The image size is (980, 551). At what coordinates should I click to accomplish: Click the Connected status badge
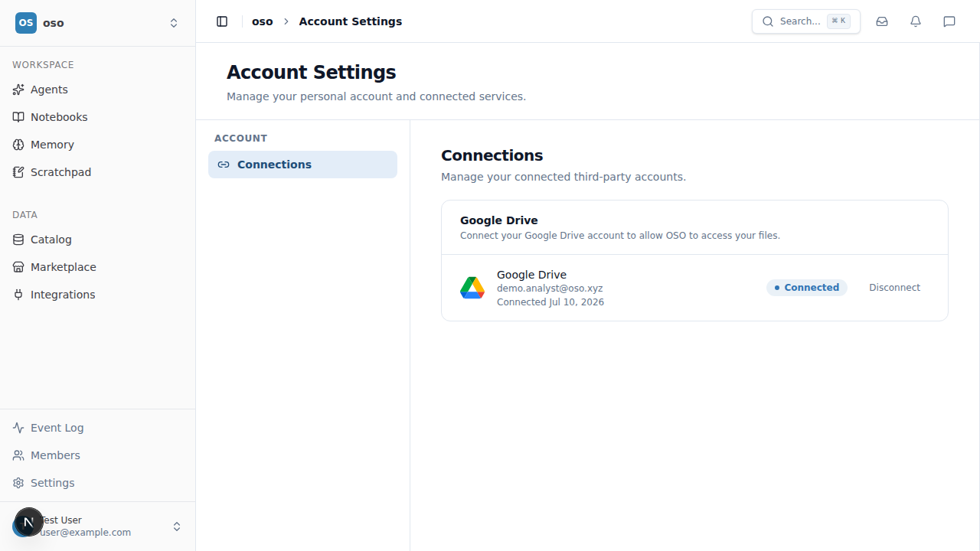(807, 288)
